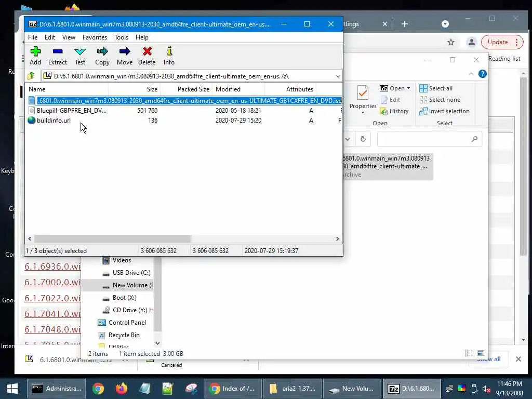Sort by Attributes column
This screenshot has width=532, height=399.
290,89
